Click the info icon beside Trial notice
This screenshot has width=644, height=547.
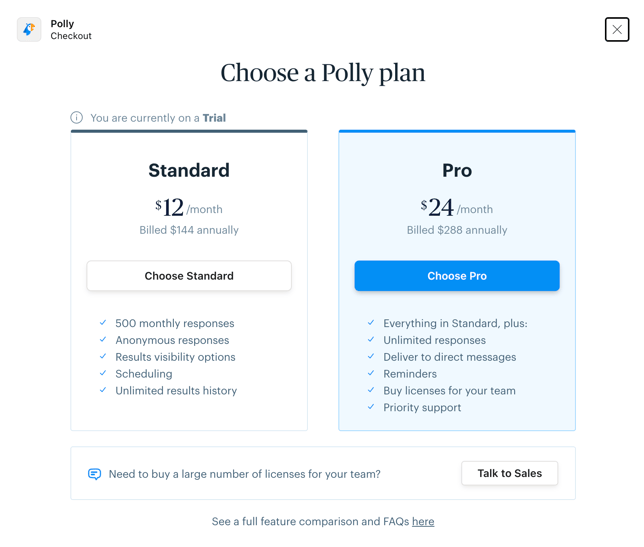[x=77, y=118]
